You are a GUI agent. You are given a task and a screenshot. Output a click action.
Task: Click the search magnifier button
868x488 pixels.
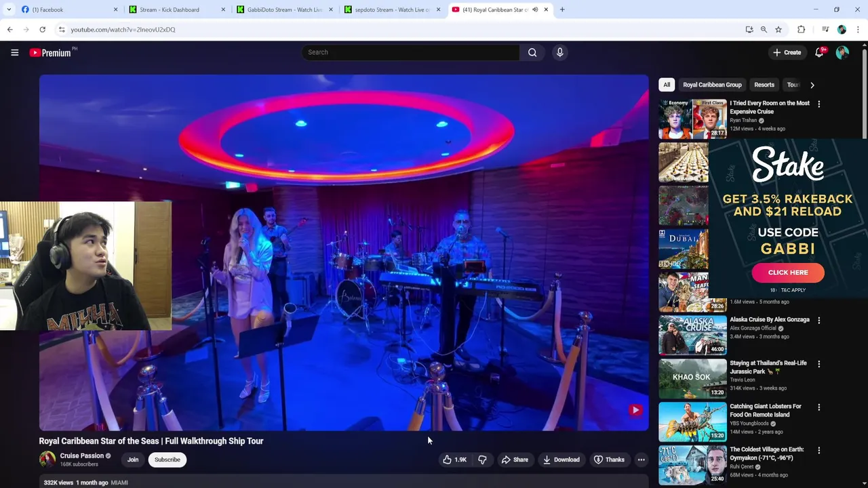(x=532, y=52)
